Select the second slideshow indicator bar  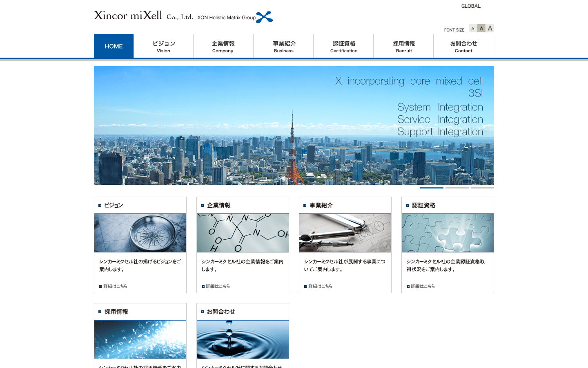pyautogui.click(x=457, y=188)
